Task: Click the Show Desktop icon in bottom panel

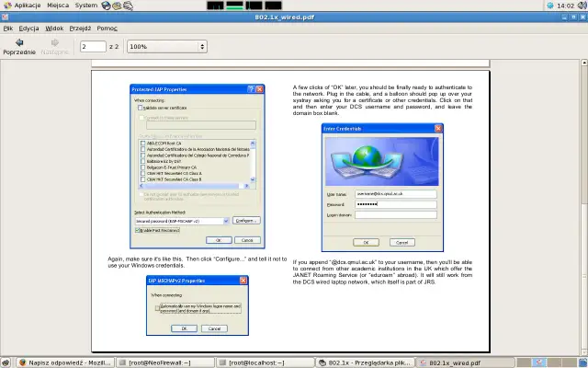Action: 6,362
